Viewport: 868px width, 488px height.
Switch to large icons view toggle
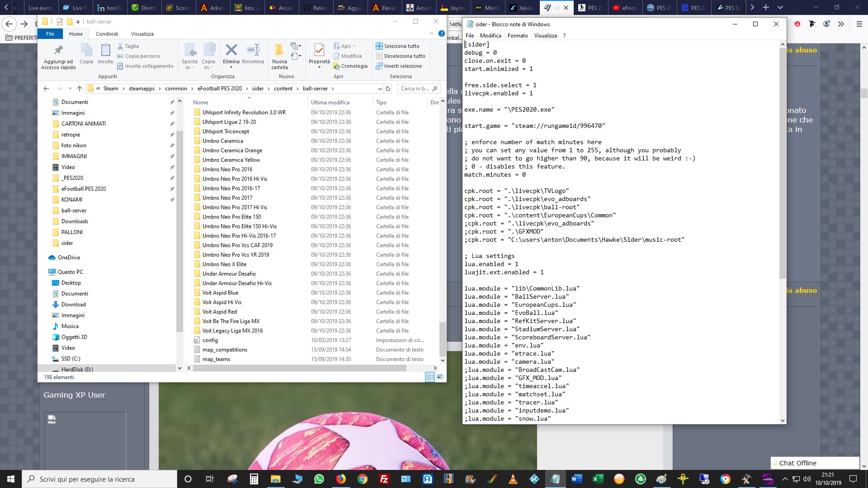[x=440, y=377]
